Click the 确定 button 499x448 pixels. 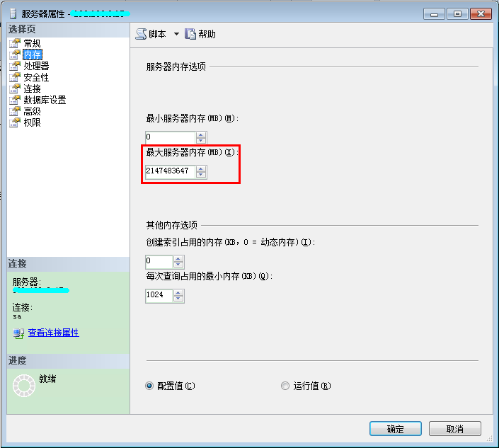tap(396, 429)
